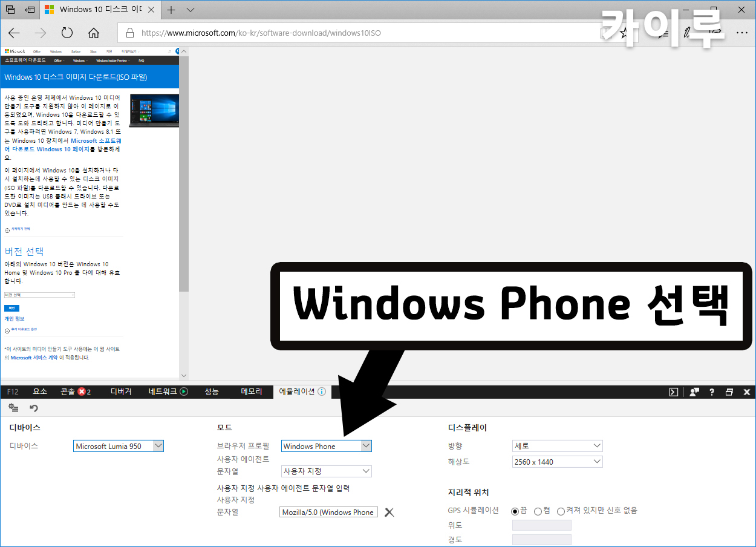This screenshot has height=547, width=756.
Task: Click the persist emulation settings icon
Action: coord(13,408)
